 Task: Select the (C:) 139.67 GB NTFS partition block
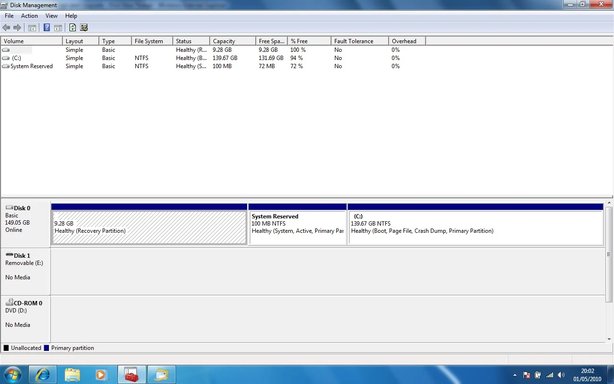coord(475,224)
